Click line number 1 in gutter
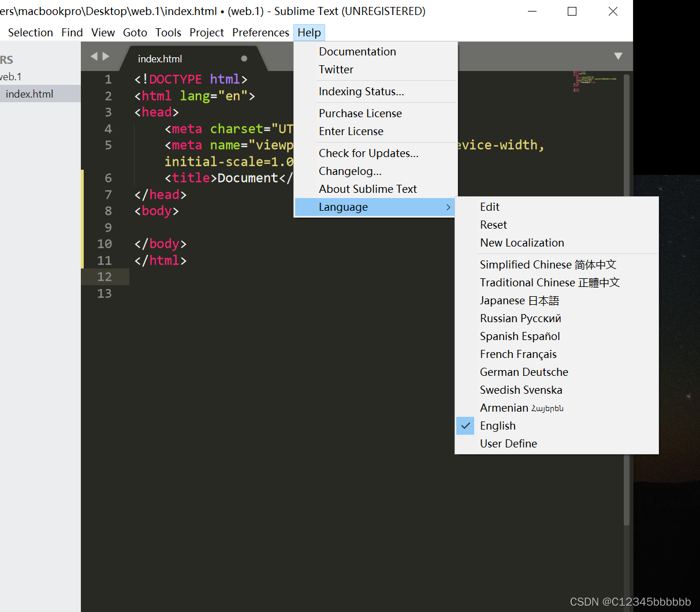 pyautogui.click(x=108, y=79)
